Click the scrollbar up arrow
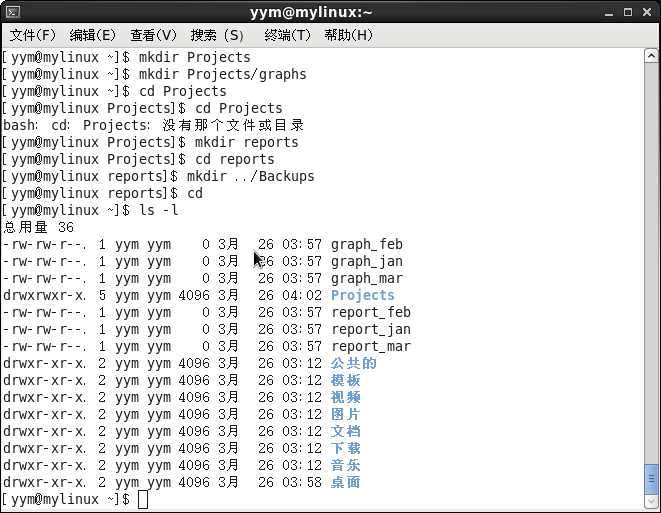The width and height of the screenshot is (661, 513). 651,56
